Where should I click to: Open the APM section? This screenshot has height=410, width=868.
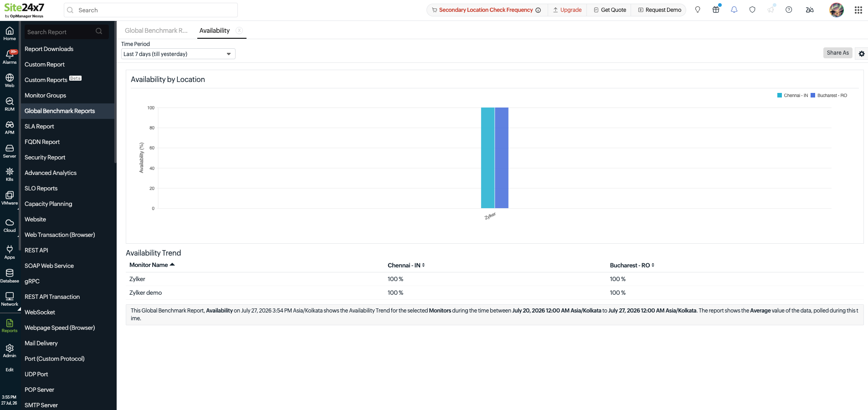[10, 127]
